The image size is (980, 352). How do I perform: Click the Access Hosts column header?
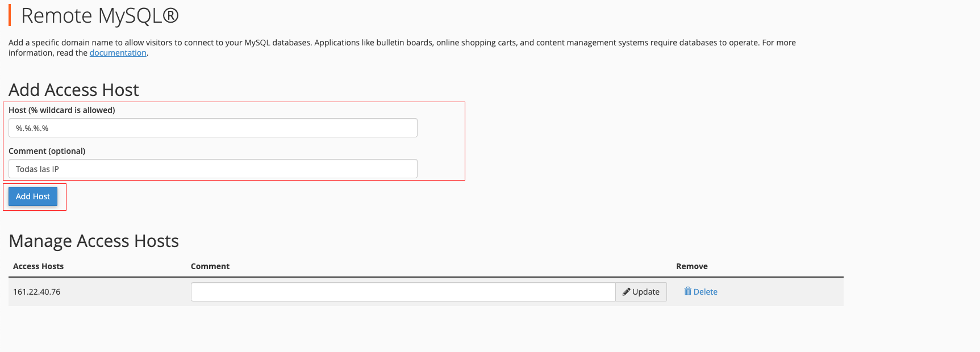(x=38, y=266)
